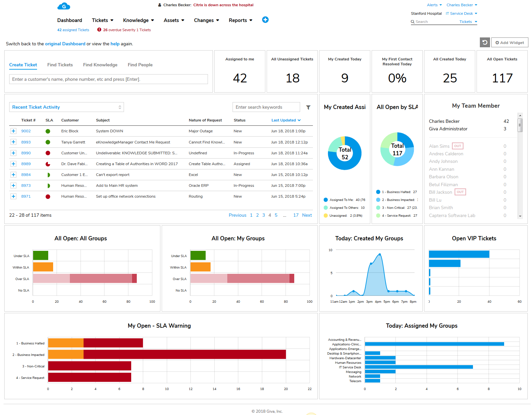This screenshot has height=415, width=532.
Task: Click OUT badge next to Bill Jackson
Action: [x=460, y=192]
